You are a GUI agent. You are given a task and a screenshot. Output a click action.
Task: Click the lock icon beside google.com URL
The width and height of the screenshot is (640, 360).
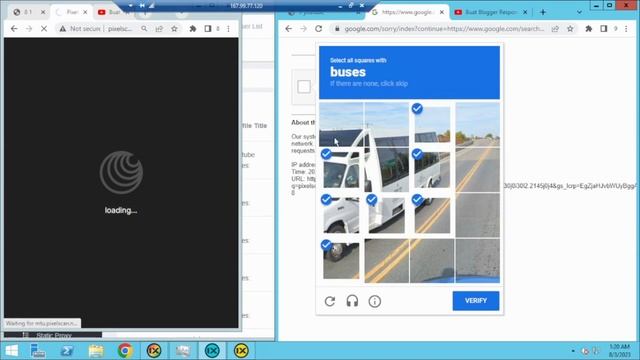pyautogui.click(x=337, y=29)
